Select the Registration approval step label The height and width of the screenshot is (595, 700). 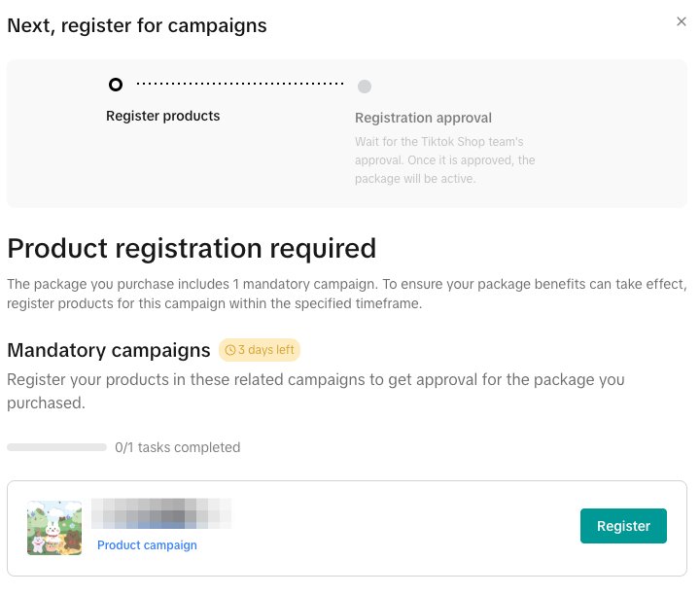coord(423,118)
